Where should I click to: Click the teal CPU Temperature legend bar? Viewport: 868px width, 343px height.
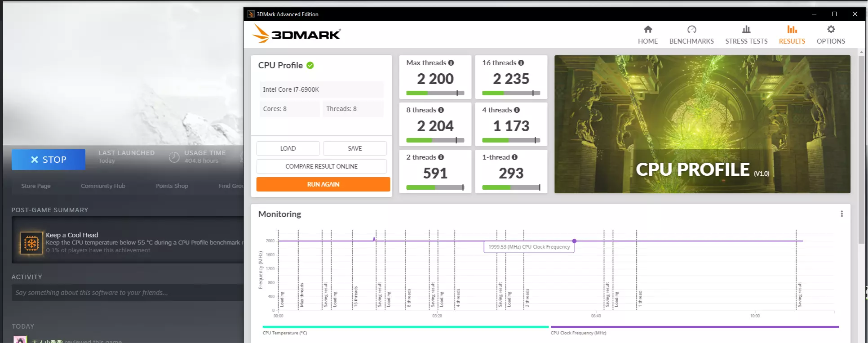pos(405,327)
